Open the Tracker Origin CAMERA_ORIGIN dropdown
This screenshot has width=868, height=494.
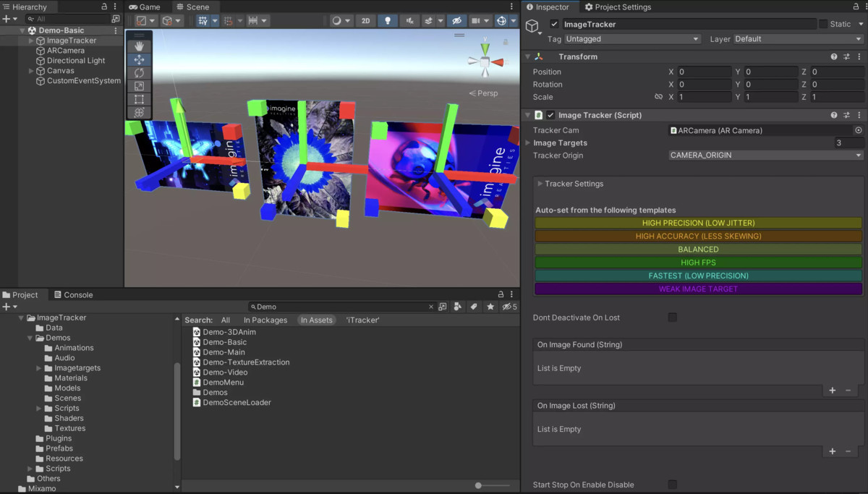pyautogui.click(x=765, y=154)
